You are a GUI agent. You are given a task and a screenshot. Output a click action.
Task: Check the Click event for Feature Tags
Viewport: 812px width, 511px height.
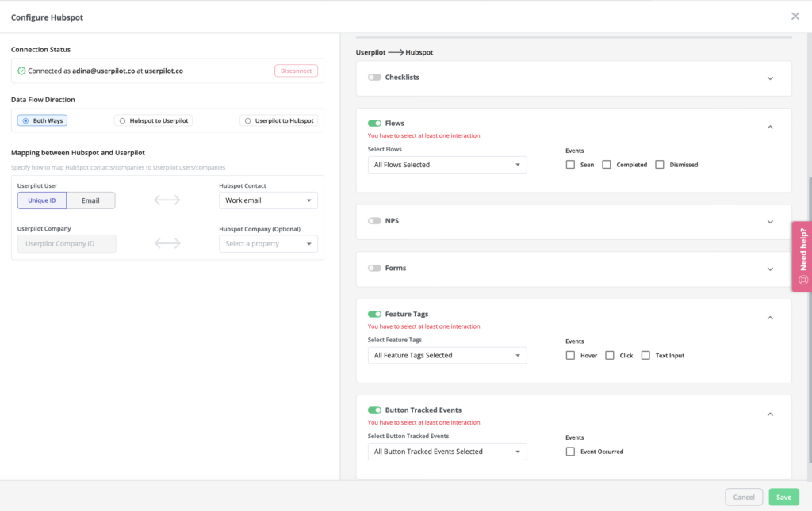coord(610,355)
